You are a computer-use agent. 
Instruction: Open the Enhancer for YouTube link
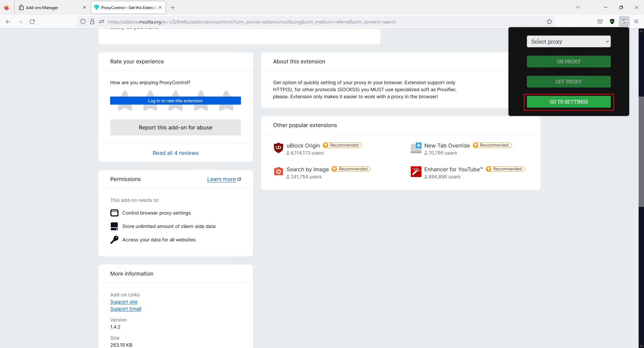coord(454,169)
